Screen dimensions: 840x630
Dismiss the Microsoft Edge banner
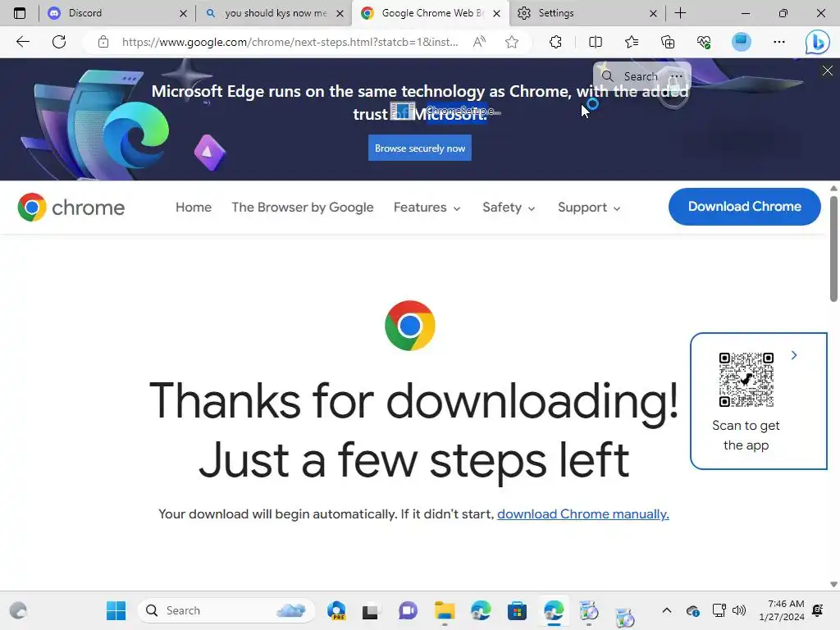827,71
